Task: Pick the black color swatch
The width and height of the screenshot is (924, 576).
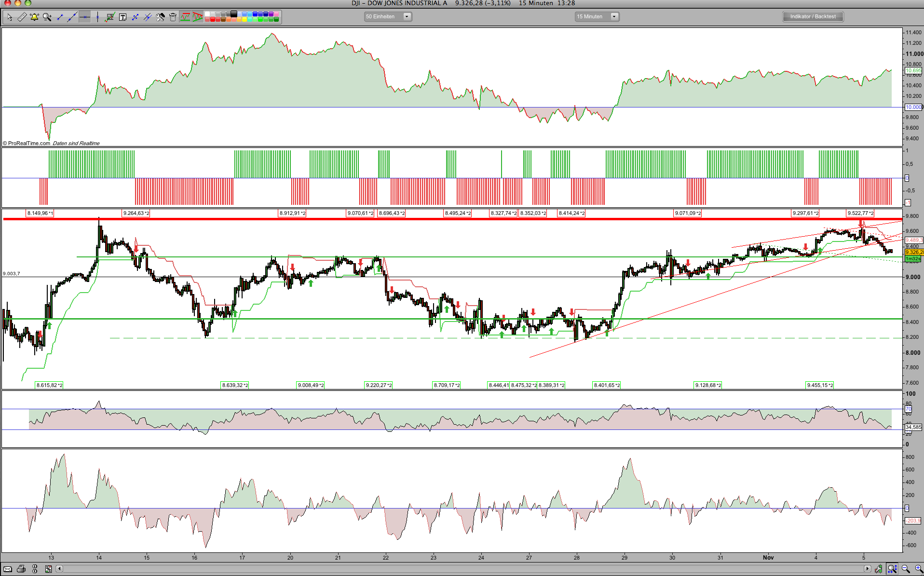Action: click(234, 14)
